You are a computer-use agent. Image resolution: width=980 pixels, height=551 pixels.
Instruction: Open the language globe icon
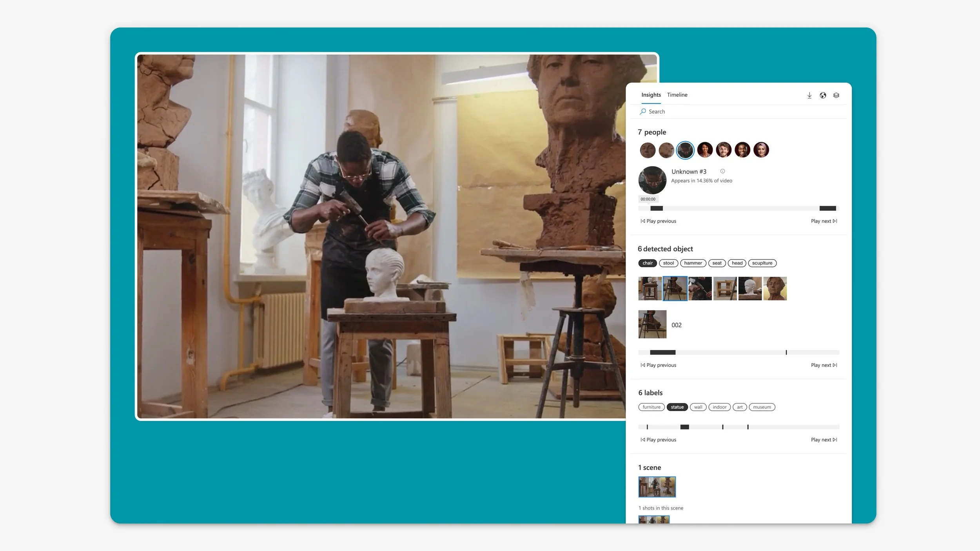coord(822,95)
